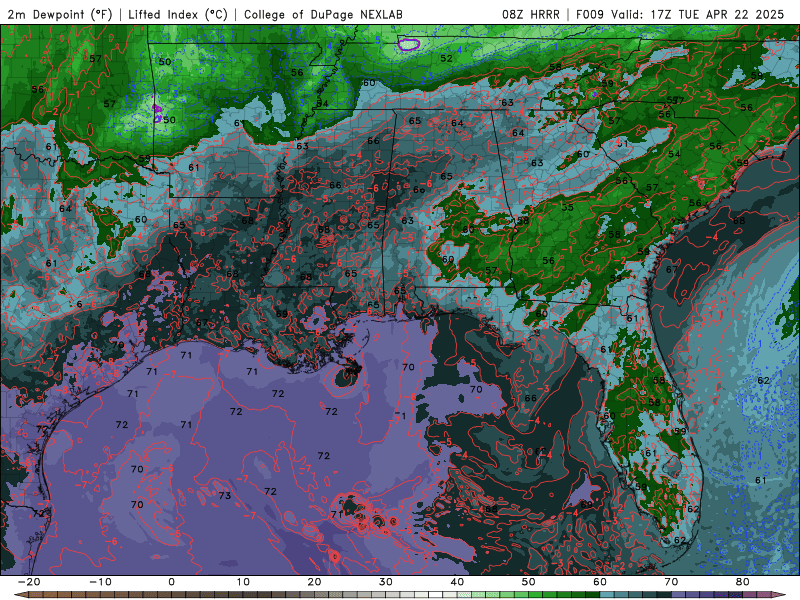Screen dimensions: 800x600
Task: Click the -10 tick label on color scale
Action: (x=100, y=582)
